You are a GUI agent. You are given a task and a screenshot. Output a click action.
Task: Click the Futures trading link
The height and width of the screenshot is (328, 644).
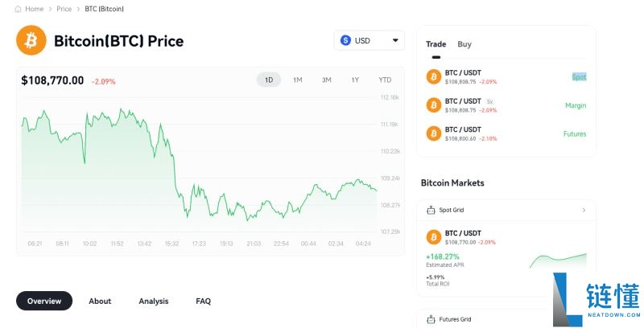[x=574, y=133]
